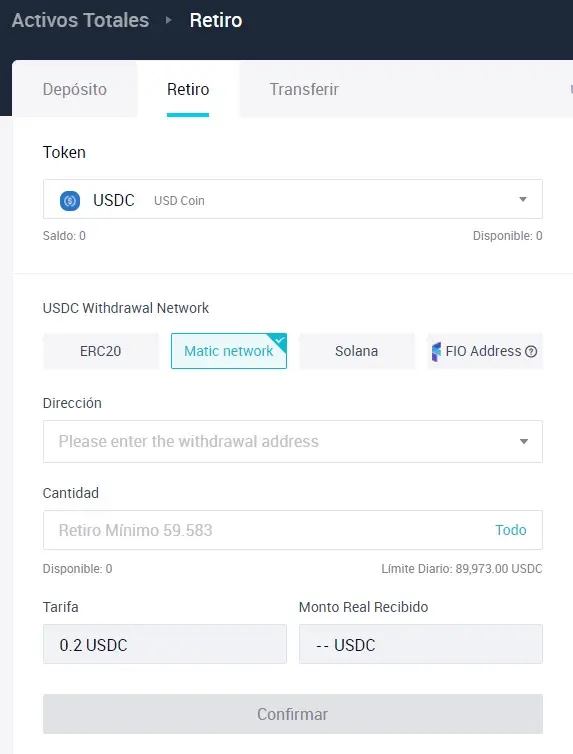Open the saved withdrawal address dropdown arrow

pyautogui.click(x=524, y=441)
